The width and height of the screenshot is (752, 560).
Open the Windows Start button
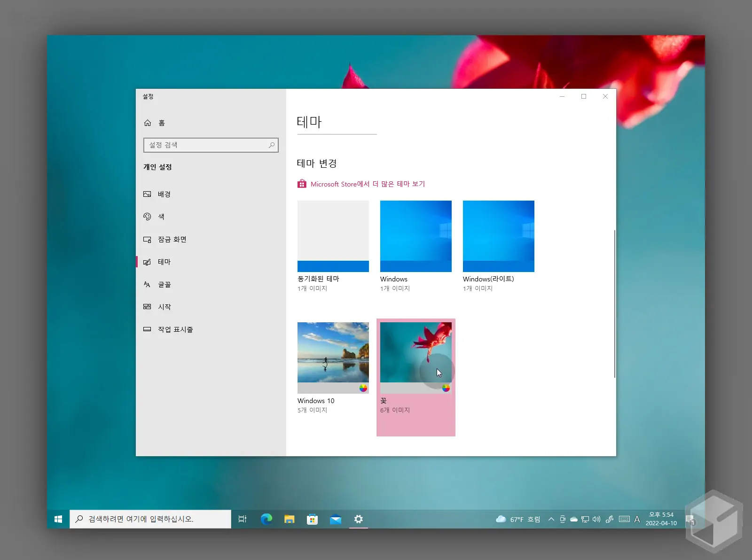58,519
